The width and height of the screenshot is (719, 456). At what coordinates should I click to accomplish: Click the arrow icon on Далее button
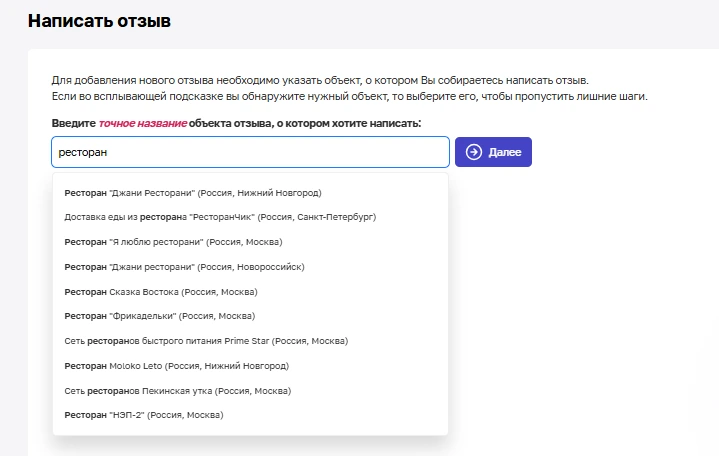tap(474, 152)
